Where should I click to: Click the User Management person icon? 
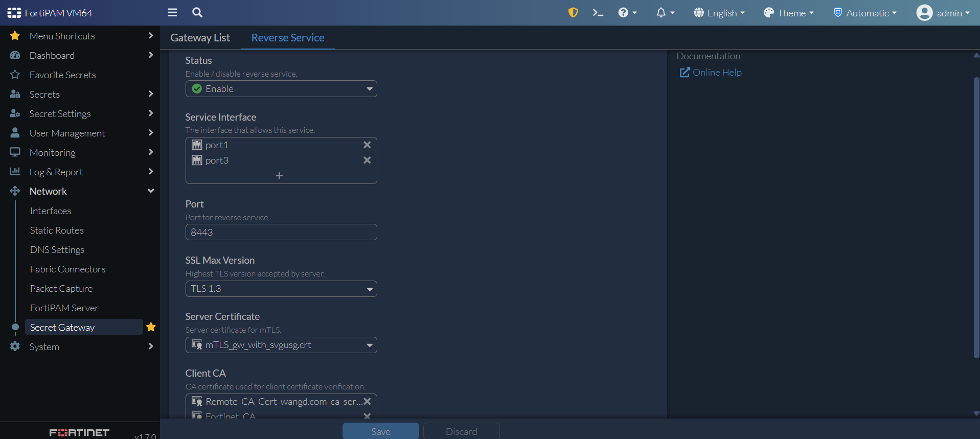15,133
